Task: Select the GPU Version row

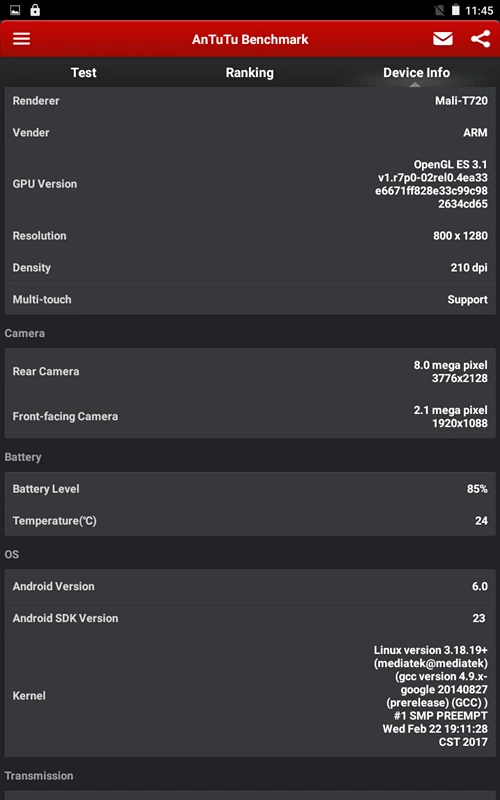Action: click(x=250, y=184)
